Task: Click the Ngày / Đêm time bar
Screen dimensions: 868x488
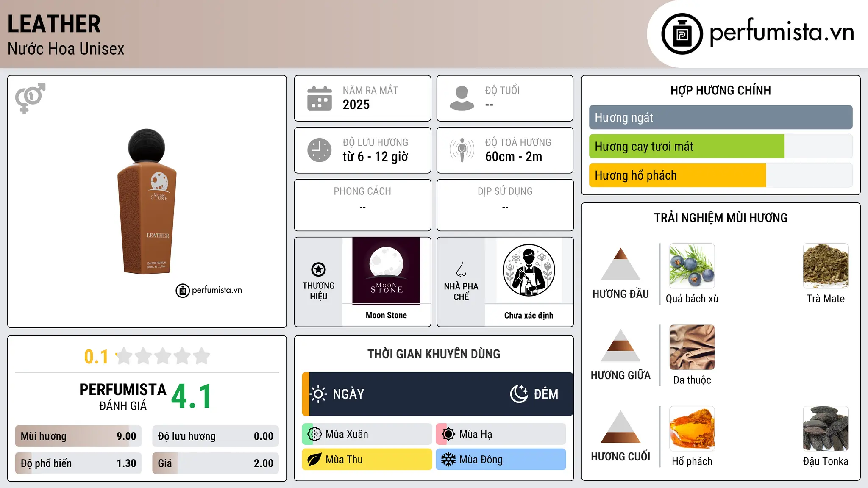Action: click(437, 394)
